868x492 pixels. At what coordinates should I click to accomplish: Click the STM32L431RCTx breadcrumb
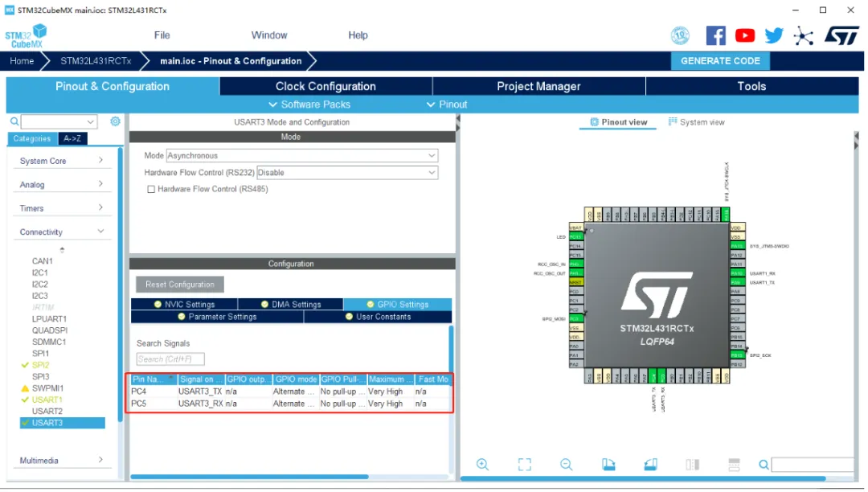[x=96, y=61]
